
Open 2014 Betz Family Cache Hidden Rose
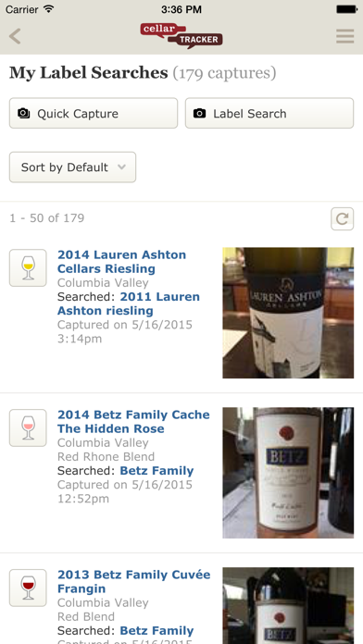coord(133,421)
